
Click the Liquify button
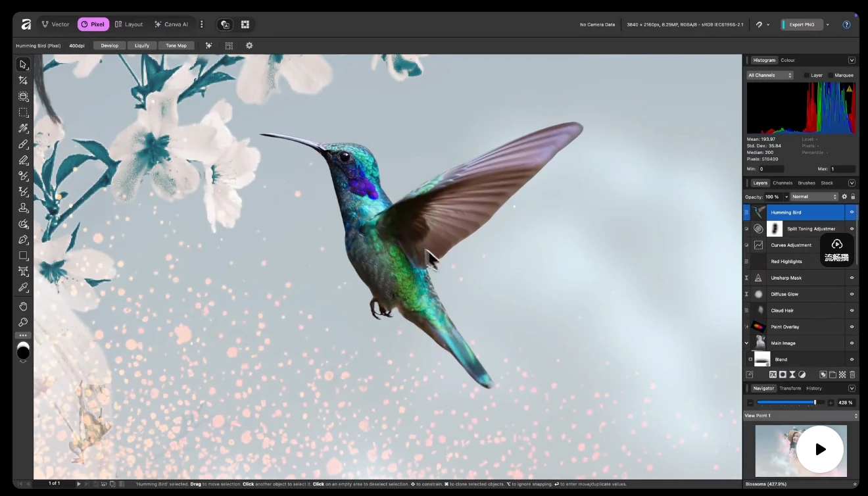point(142,45)
